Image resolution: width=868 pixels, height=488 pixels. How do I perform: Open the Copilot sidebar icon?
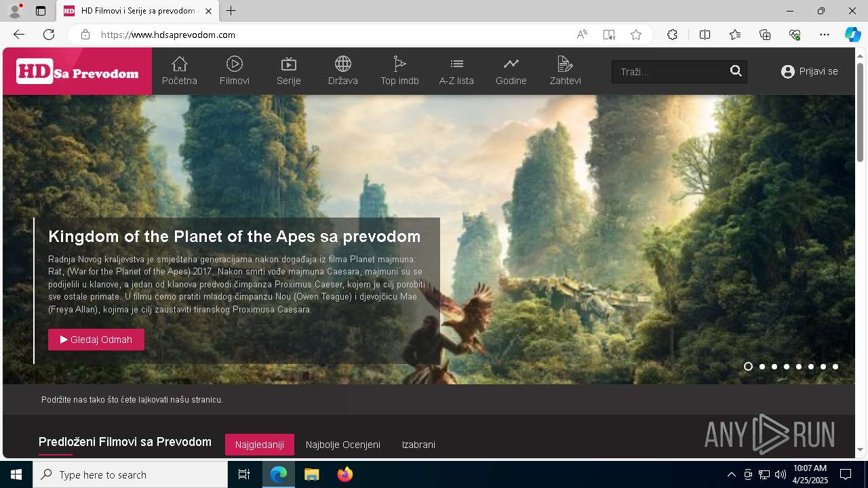(x=852, y=35)
